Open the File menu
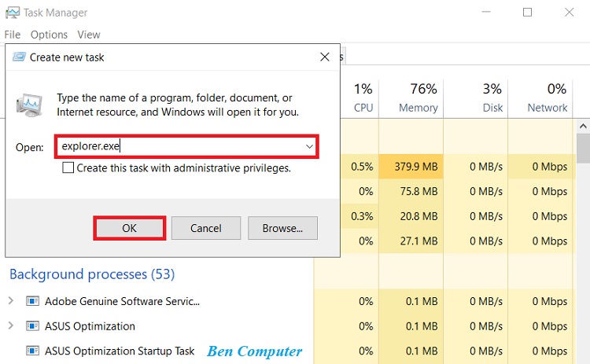 click(x=12, y=35)
